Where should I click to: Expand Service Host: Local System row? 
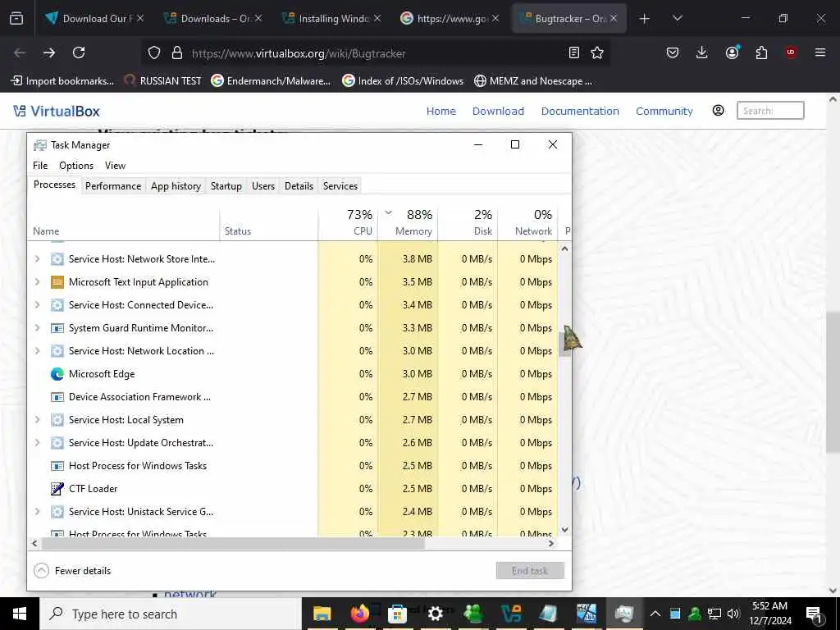coord(37,419)
